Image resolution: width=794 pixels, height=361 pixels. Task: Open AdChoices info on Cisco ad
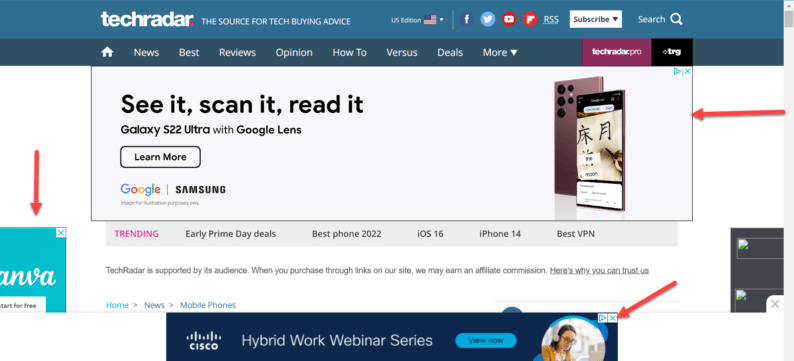click(603, 318)
